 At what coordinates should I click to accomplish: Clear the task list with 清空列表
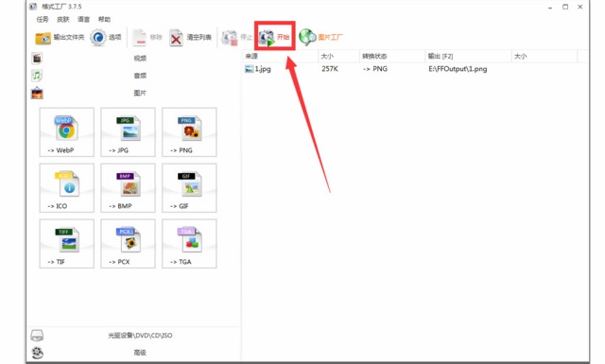coord(190,38)
